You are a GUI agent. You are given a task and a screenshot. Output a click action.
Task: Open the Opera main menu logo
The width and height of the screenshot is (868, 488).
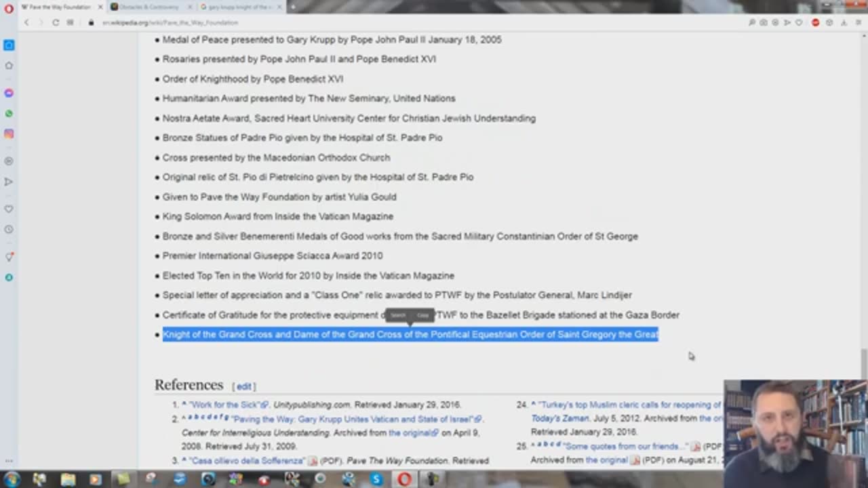point(8,8)
